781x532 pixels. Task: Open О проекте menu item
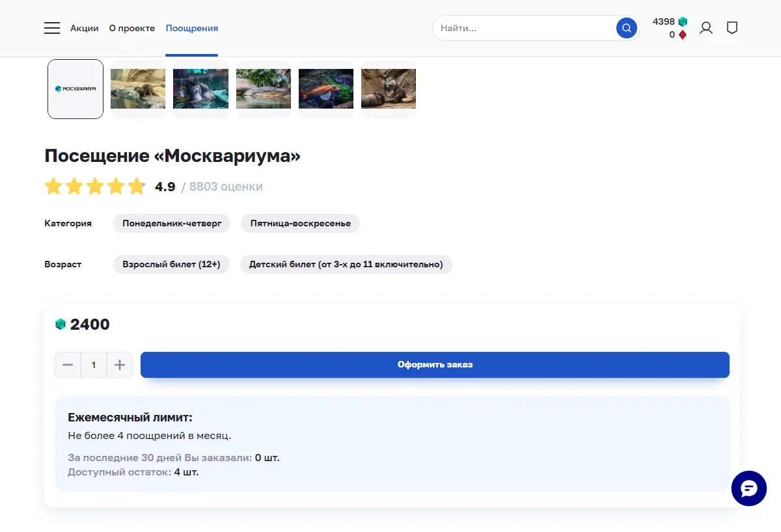(x=132, y=28)
